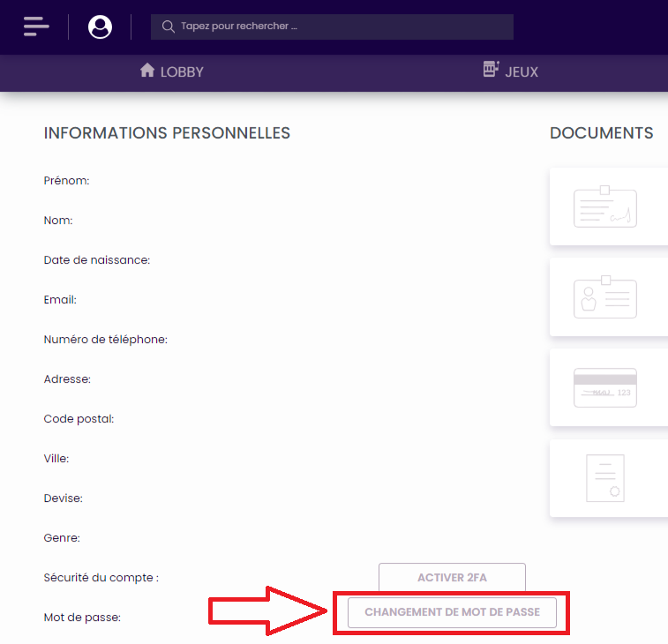668x644 pixels.
Task: Open the certificate document card
Action: coord(605,478)
